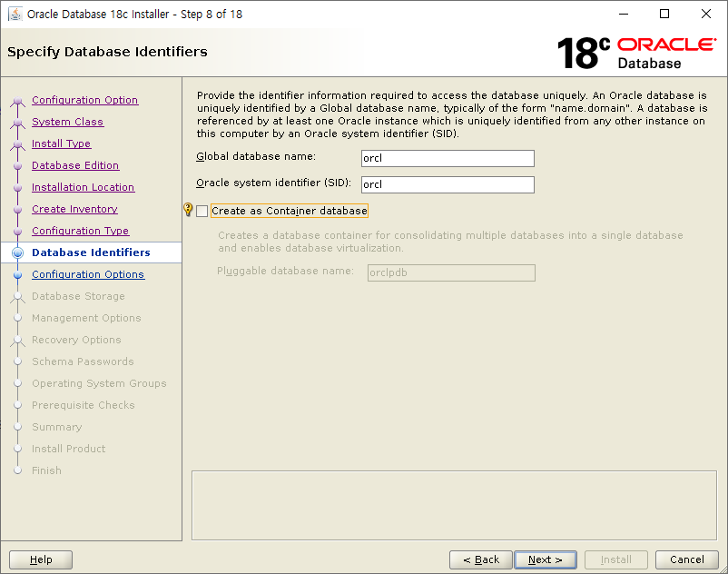Click the Pluggable database name field
The width and height of the screenshot is (728, 574).
point(451,272)
